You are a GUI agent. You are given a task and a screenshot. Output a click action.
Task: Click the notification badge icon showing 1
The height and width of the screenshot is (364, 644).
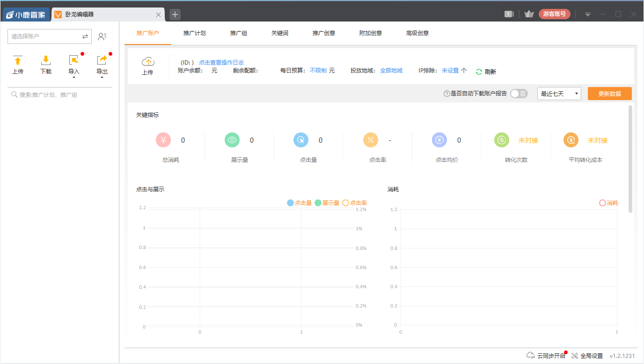[509, 14]
